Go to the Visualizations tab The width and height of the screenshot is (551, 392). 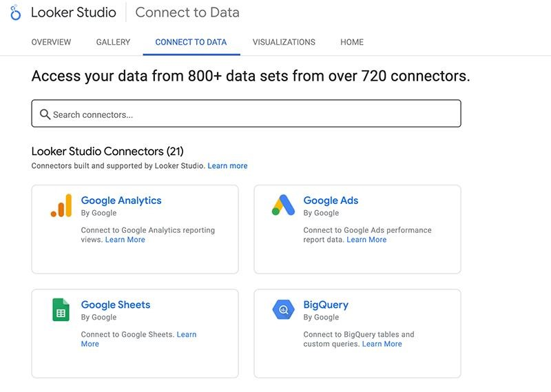tap(284, 42)
